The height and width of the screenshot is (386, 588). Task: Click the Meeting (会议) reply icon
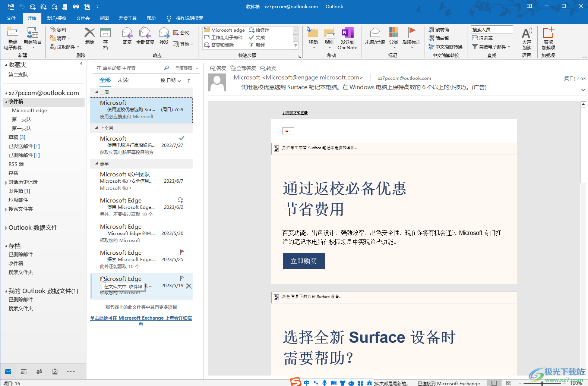176,32
